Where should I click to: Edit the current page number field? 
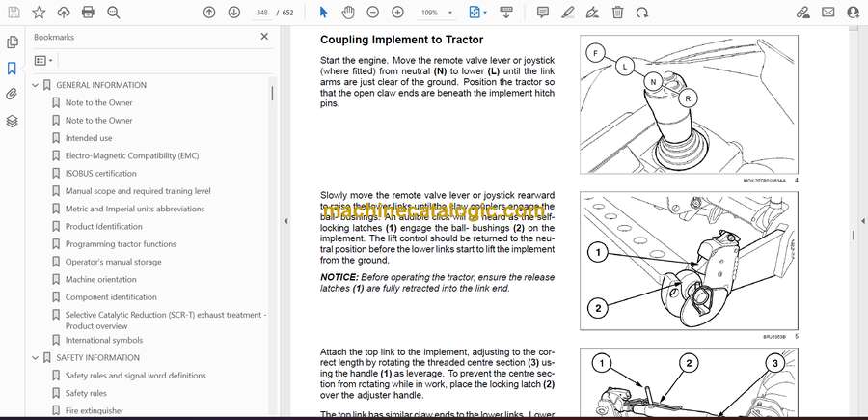pyautogui.click(x=262, y=13)
